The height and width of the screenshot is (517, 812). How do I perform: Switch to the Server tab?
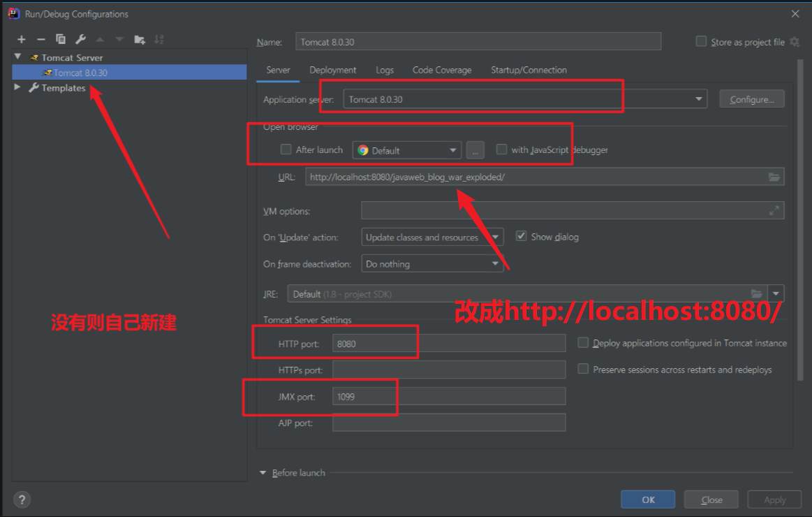[x=278, y=70]
